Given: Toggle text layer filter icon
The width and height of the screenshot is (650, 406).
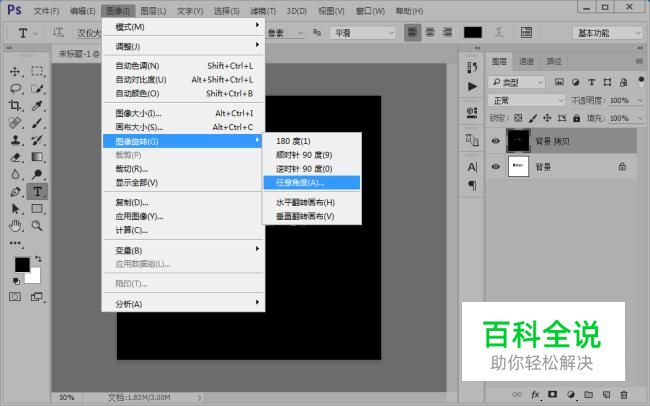Looking at the screenshot, I should tap(592, 82).
